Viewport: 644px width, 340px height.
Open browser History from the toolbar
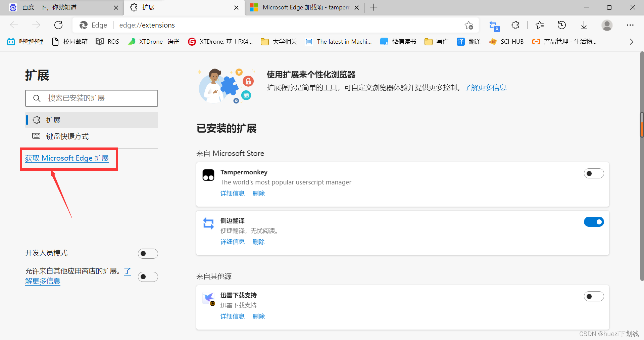pyautogui.click(x=561, y=25)
